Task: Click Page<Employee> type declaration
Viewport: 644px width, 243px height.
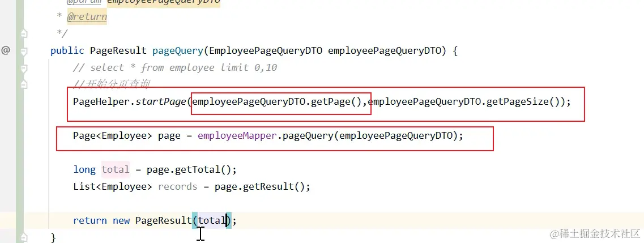Action: (113, 135)
